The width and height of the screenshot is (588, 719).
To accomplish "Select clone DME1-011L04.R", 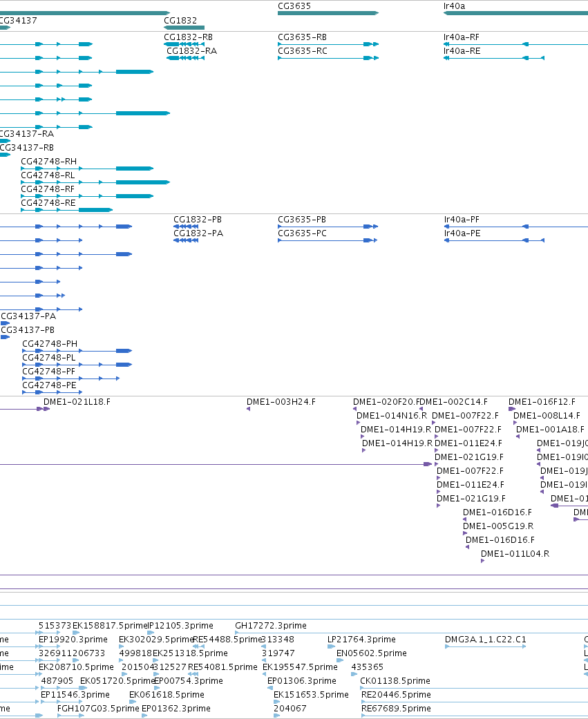I will click(515, 553).
